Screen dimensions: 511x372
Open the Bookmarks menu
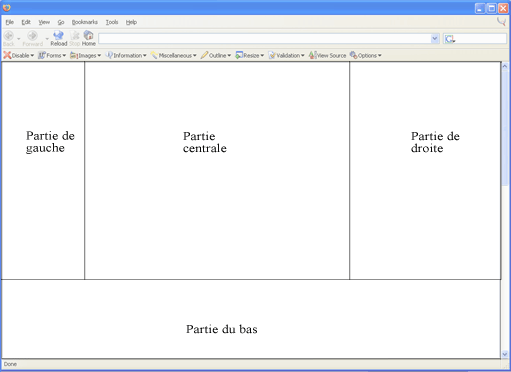point(85,22)
